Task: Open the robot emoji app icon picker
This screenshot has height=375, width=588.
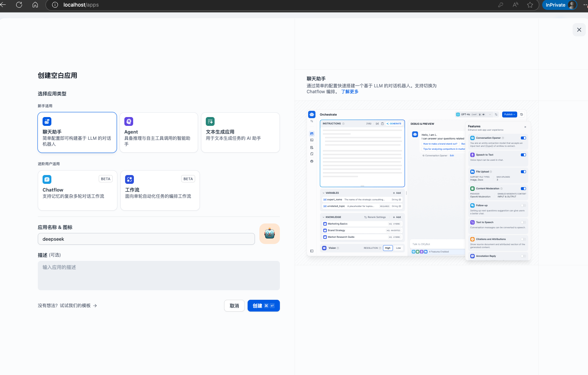Action: tap(269, 234)
